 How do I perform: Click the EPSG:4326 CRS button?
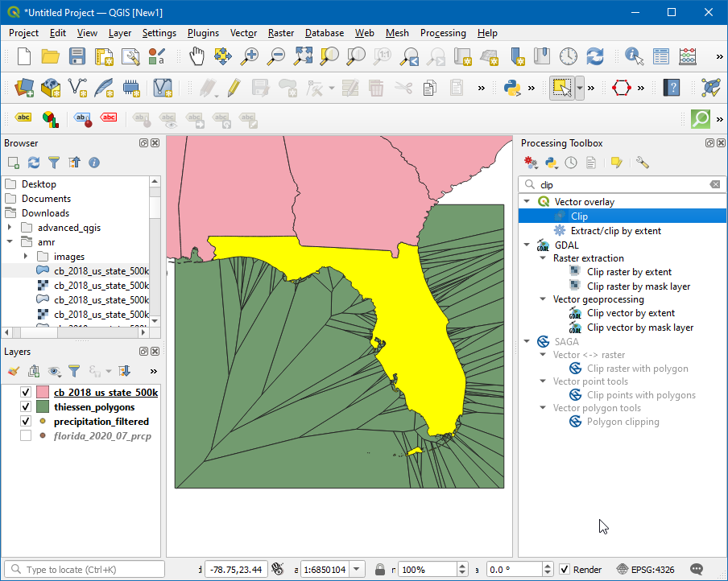(646, 570)
